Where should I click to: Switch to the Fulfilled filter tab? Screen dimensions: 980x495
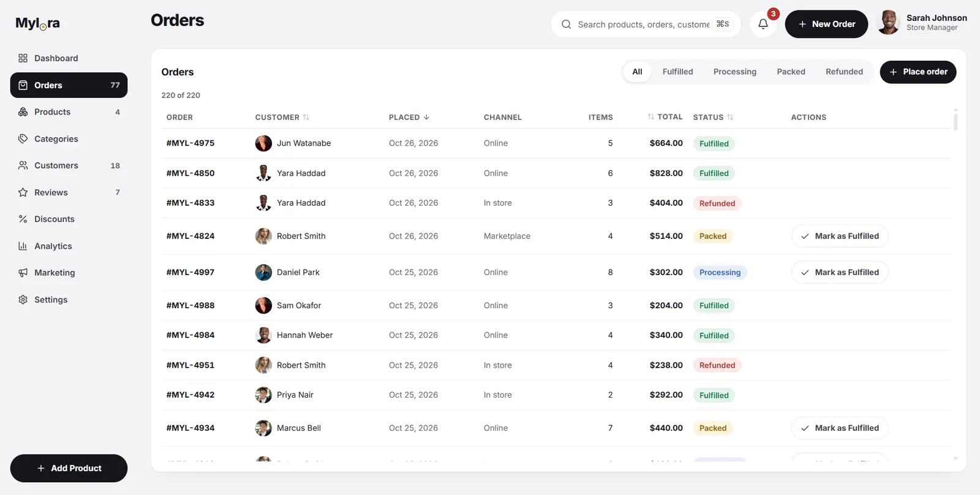(677, 72)
